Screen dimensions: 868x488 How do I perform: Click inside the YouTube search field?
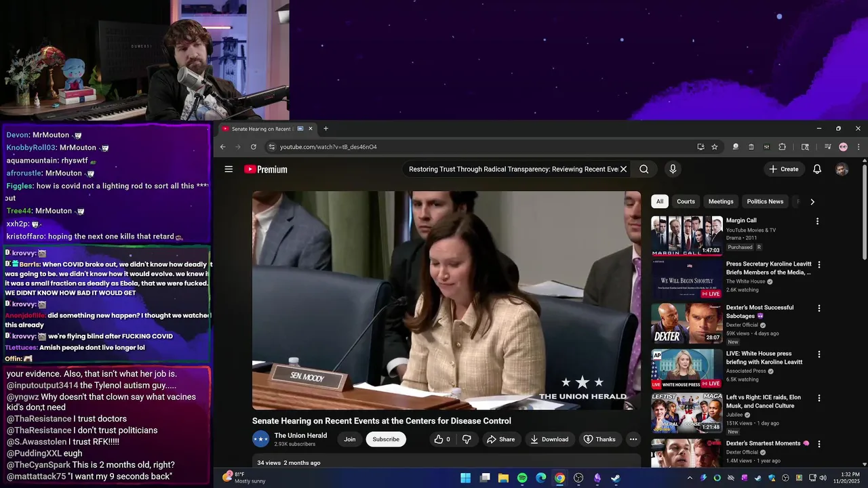pos(512,169)
